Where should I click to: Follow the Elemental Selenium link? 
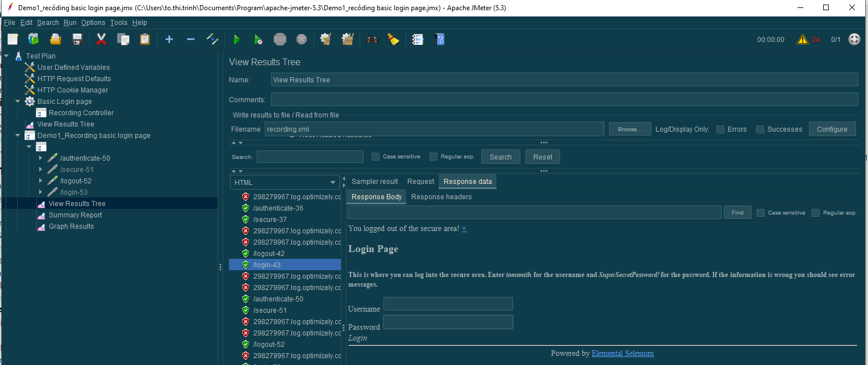click(623, 353)
